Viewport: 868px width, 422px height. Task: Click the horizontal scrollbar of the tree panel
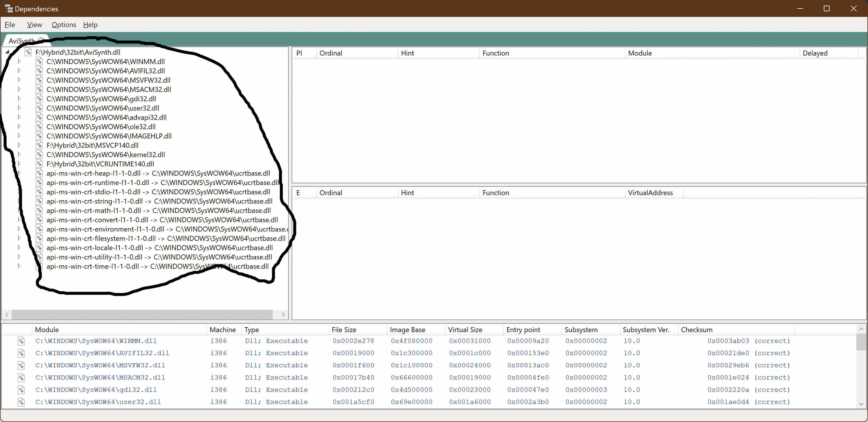(x=141, y=315)
